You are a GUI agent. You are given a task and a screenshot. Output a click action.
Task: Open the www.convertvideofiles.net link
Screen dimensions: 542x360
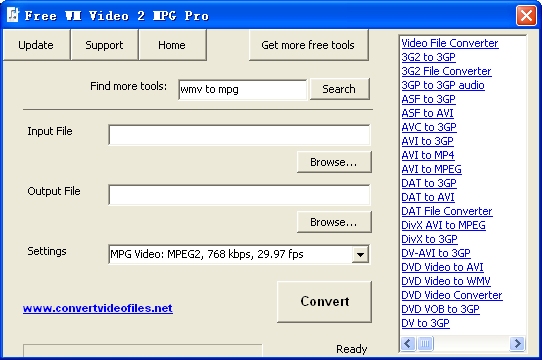(x=98, y=308)
